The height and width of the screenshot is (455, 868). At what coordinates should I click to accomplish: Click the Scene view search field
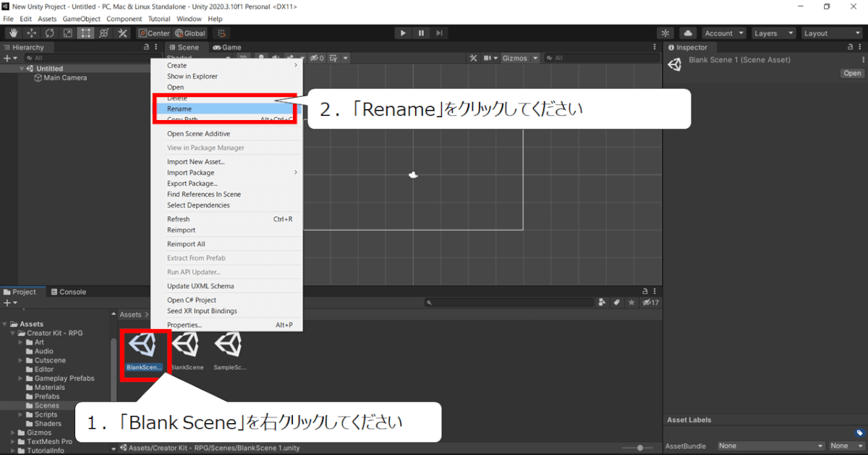(x=600, y=58)
